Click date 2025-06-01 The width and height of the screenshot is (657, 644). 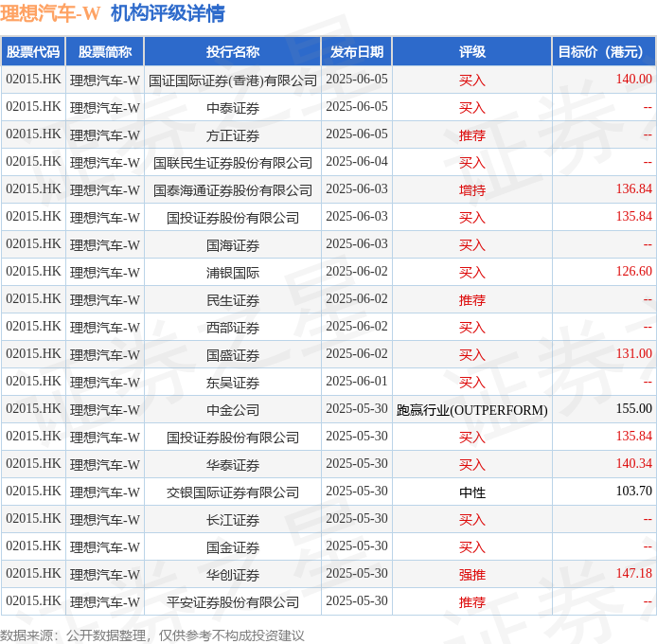357,381
